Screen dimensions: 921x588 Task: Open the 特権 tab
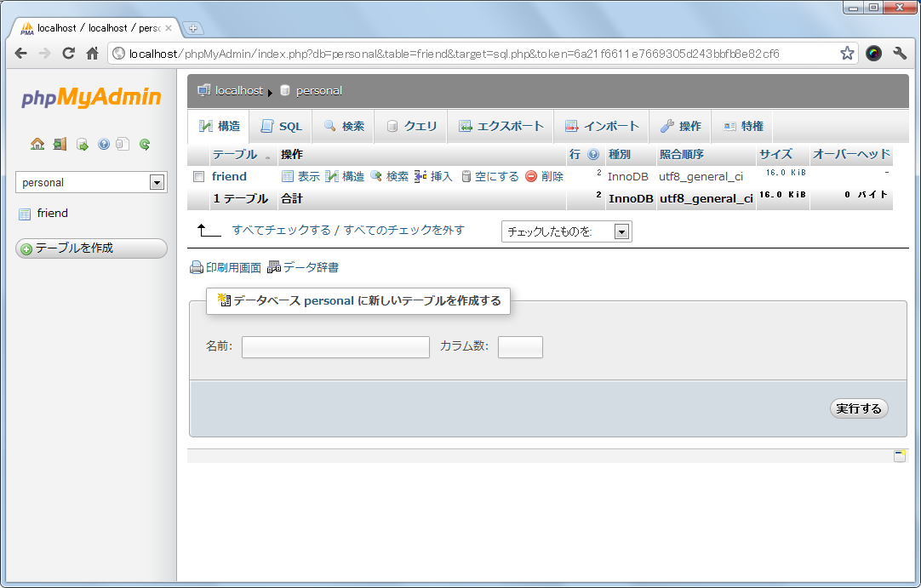(x=742, y=126)
